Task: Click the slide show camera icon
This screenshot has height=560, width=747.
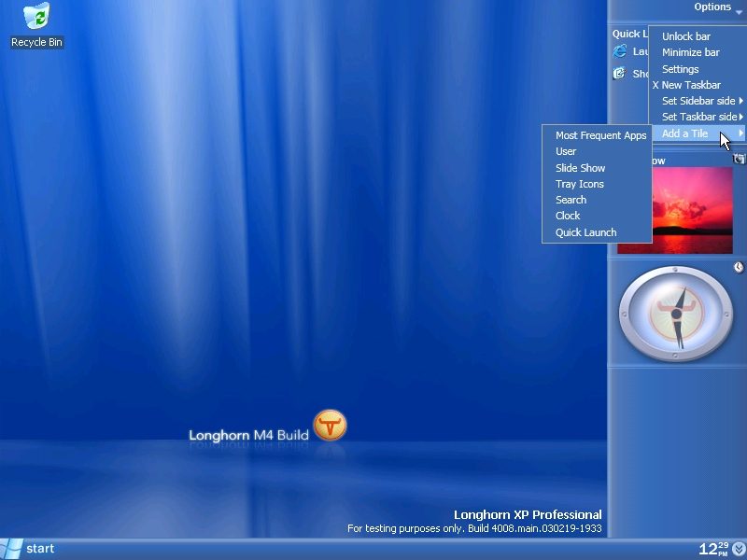Action: [x=739, y=159]
